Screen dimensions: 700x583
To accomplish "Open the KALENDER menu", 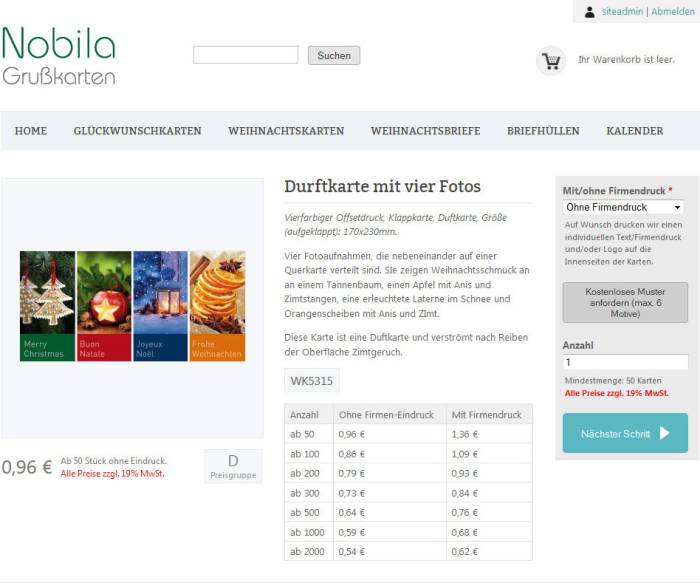I will 634,131.
